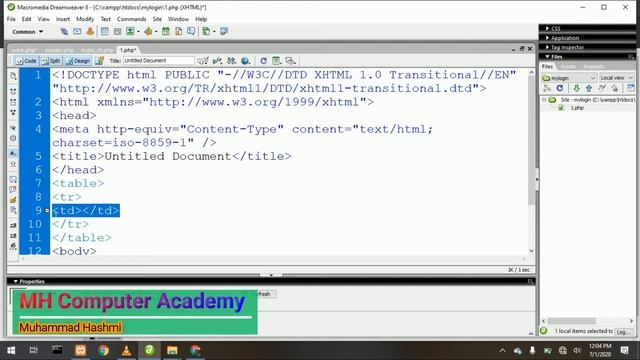Open Task View on the taskbar
Viewport: 640px width, 360px height.
(x=33, y=350)
